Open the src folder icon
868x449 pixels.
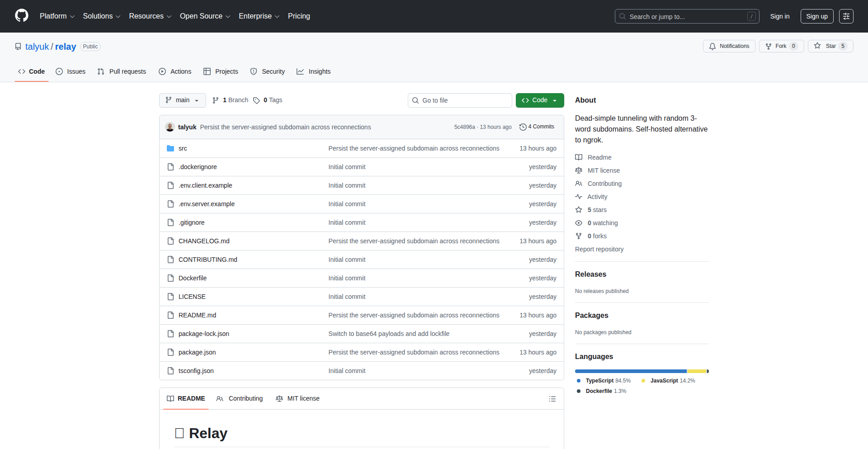[x=170, y=148]
